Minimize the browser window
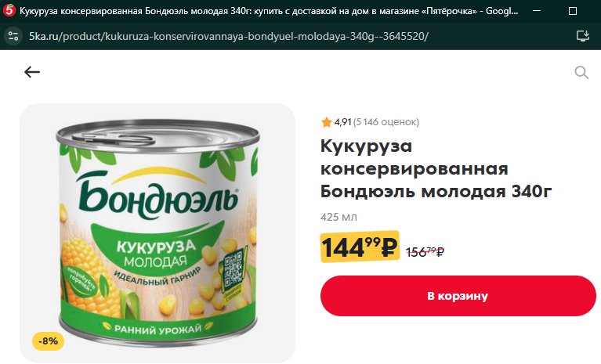The width and height of the screenshot is (601, 364). point(537,11)
